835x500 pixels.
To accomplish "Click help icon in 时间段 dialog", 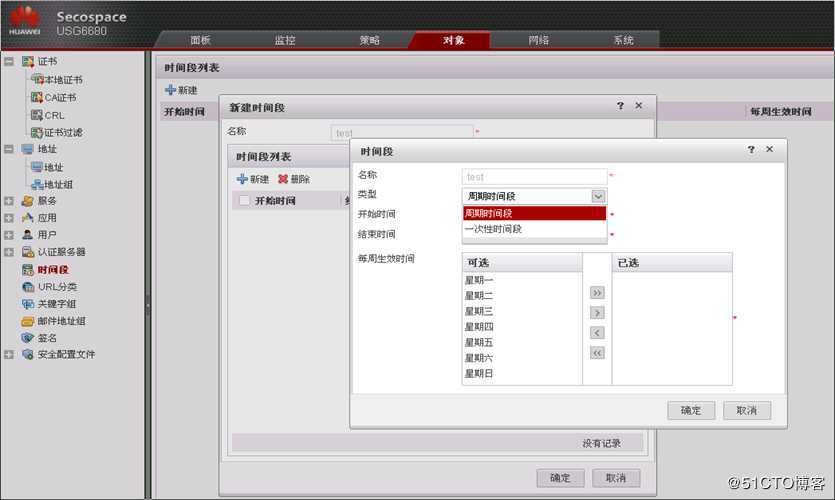I will tap(751, 150).
